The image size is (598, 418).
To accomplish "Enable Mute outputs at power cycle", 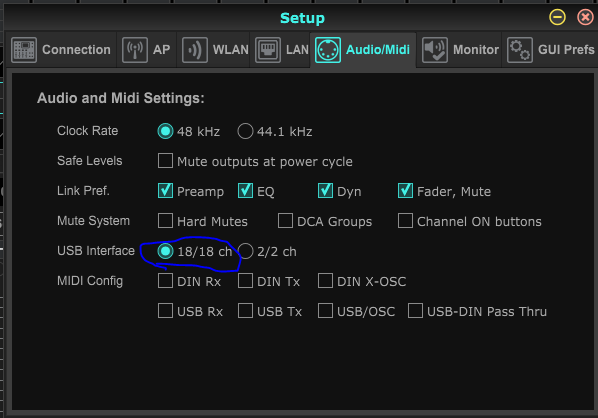I will pos(165,161).
